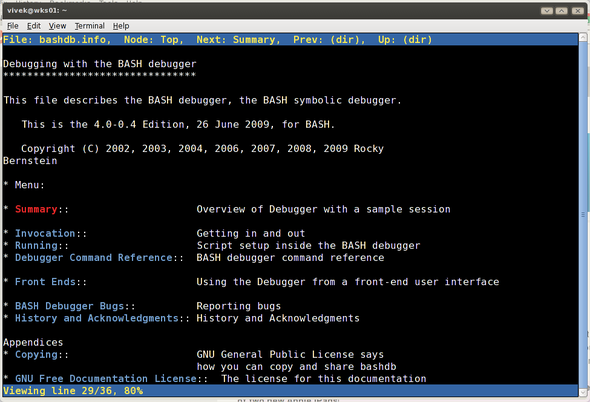Open the Front Ends link
The height and width of the screenshot is (402, 590).
click(45, 282)
